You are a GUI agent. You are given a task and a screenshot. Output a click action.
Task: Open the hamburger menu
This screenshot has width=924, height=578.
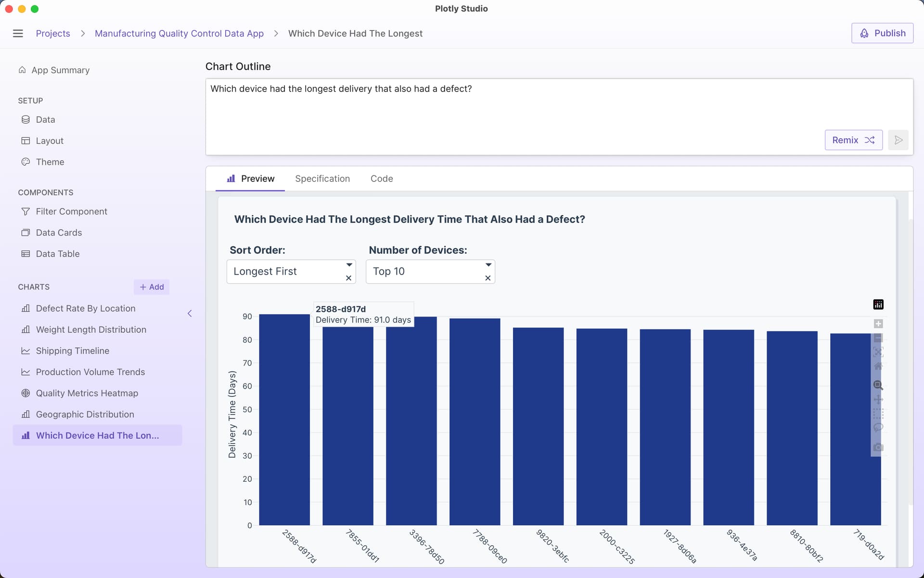18,33
